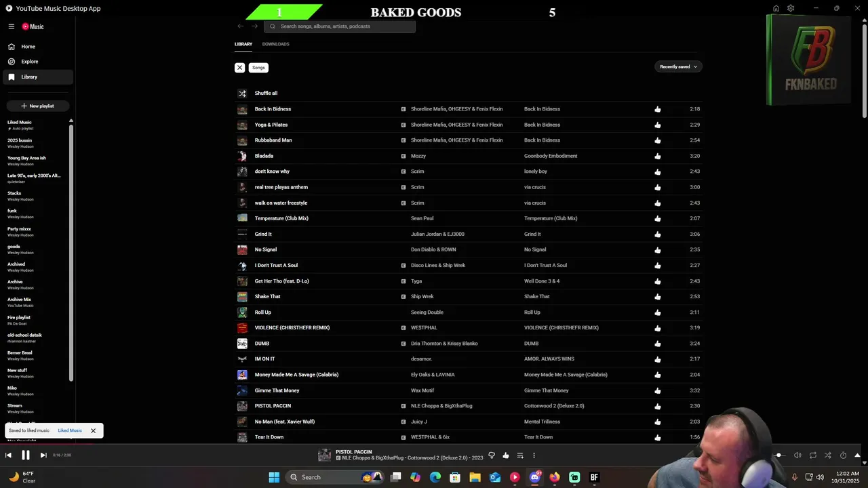Dismiss the Saved to liked music toast
Screen dimensions: 868x488
93,430
